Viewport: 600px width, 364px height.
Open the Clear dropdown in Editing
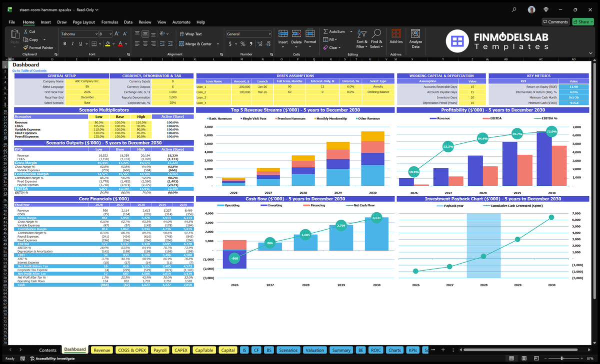coord(339,47)
